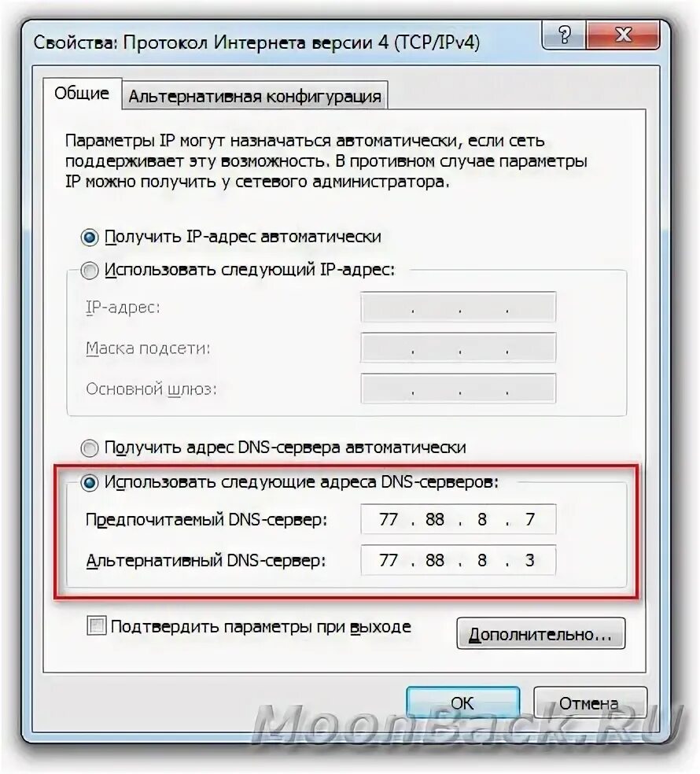Enable Подтвердить параметры при выходе checkbox
The width and height of the screenshot is (700, 774).
click(x=96, y=626)
